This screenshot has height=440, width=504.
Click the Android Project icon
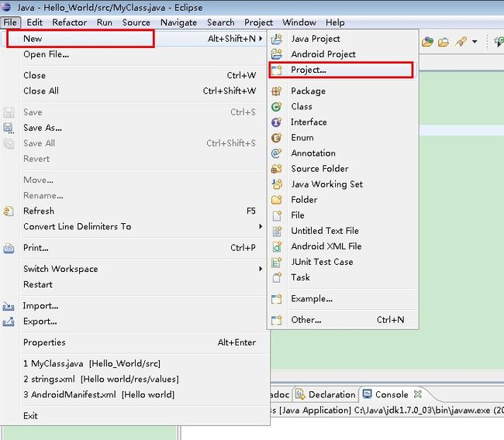[277, 54]
